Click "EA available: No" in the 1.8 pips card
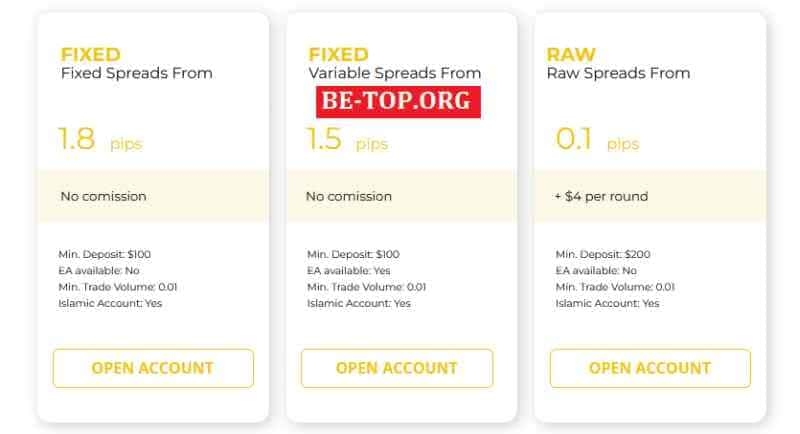800x434 pixels. pyautogui.click(x=99, y=270)
